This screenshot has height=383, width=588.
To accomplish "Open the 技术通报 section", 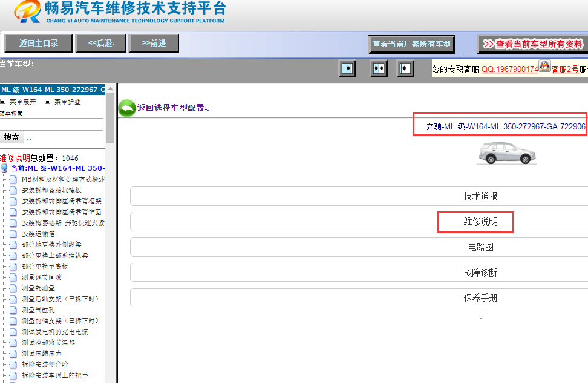I will tap(480, 196).
